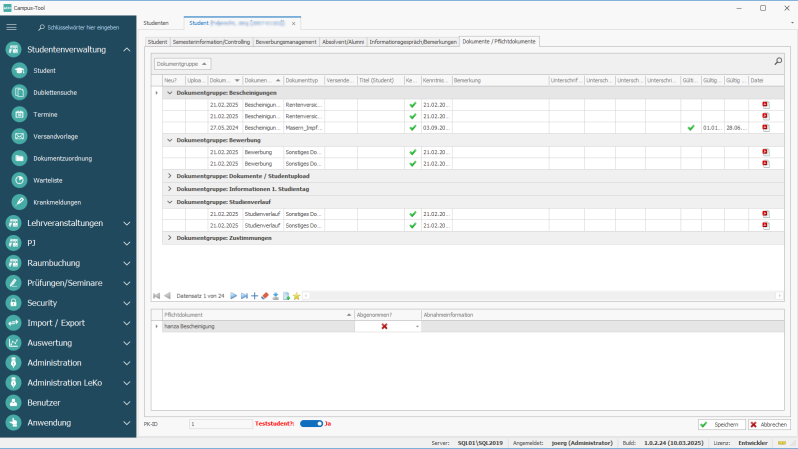This screenshot has width=798, height=449.
Task: Open Dokumentzuordnung folder entry
Action: 63,158
